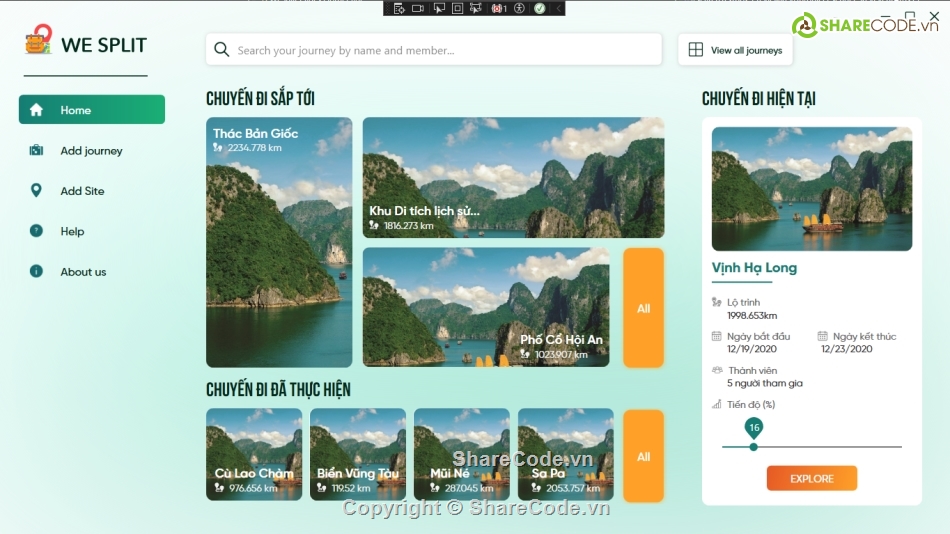950x534 pixels.
Task: Open the Phố Cổ Hội An trip card
Action: pos(486,307)
